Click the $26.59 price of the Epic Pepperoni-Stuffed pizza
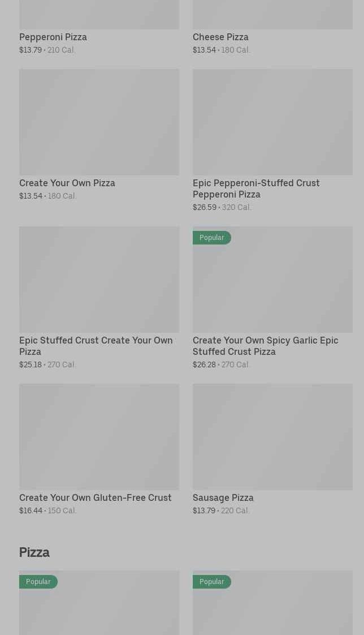 coord(205,208)
